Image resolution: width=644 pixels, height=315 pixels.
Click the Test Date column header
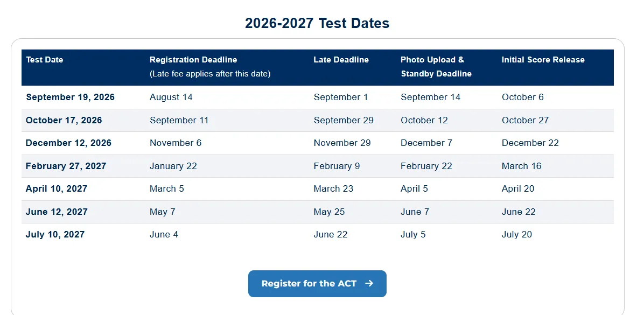point(44,60)
